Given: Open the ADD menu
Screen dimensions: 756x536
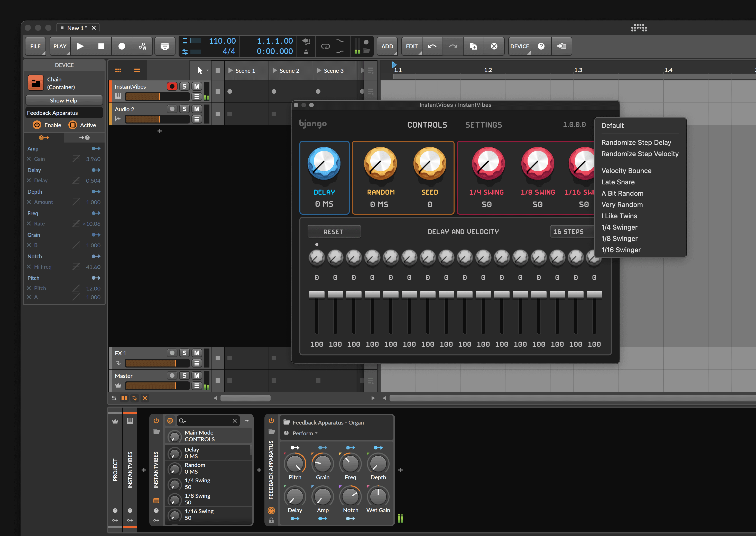Looking at the screenshot, I should pyautogui.click(x=387, y=46).
